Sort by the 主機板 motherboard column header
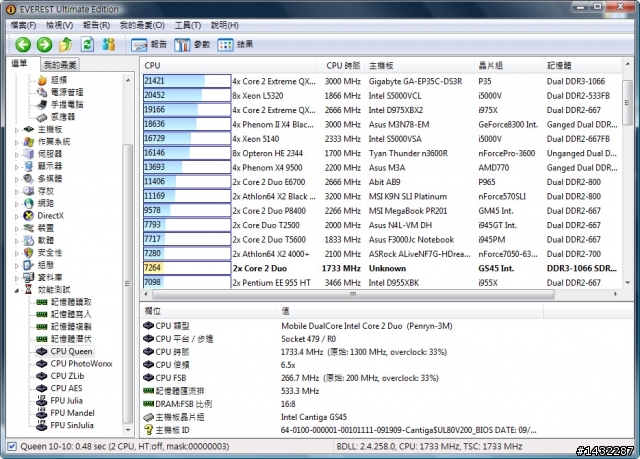The height and width of the screenshot is (459, 640). coord(420,65)
